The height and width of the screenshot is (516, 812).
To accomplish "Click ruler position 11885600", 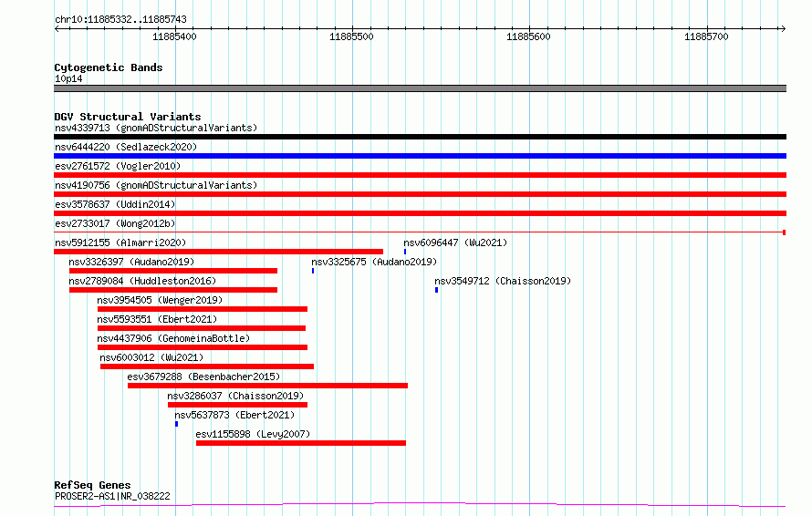I will (529, 36).
